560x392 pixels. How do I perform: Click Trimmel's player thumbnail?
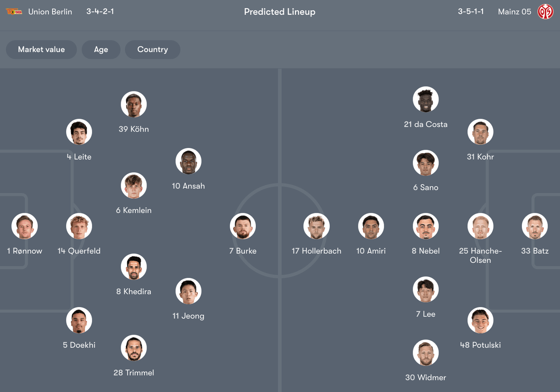tap(133, 348)
